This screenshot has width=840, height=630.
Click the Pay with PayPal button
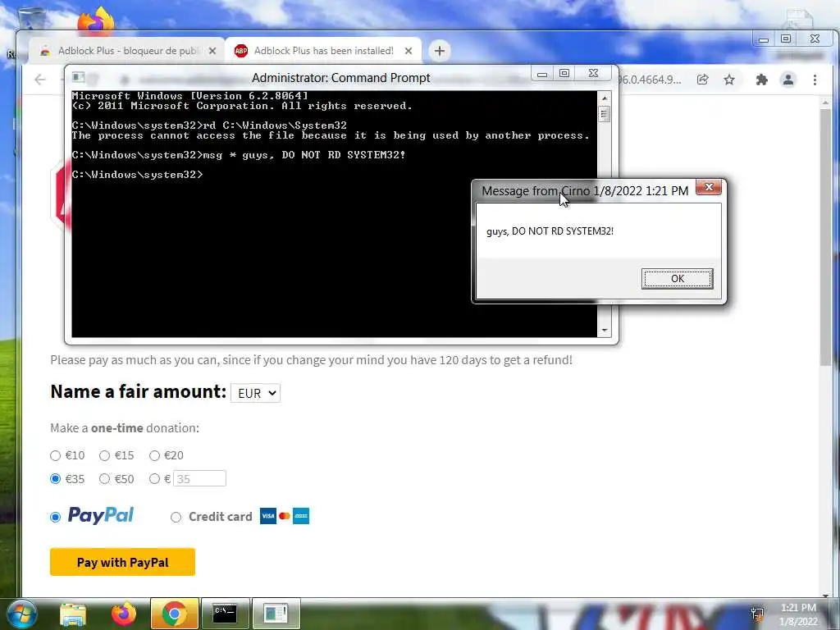click(123, 562)
